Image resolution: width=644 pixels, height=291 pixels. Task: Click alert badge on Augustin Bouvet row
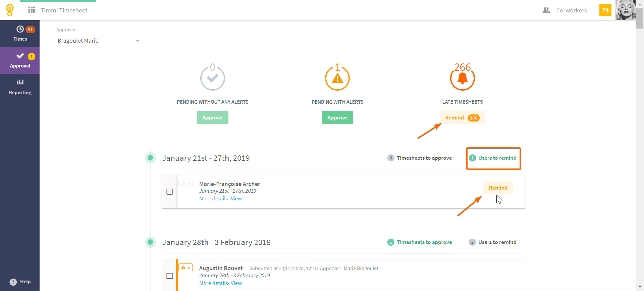point(185,268)
